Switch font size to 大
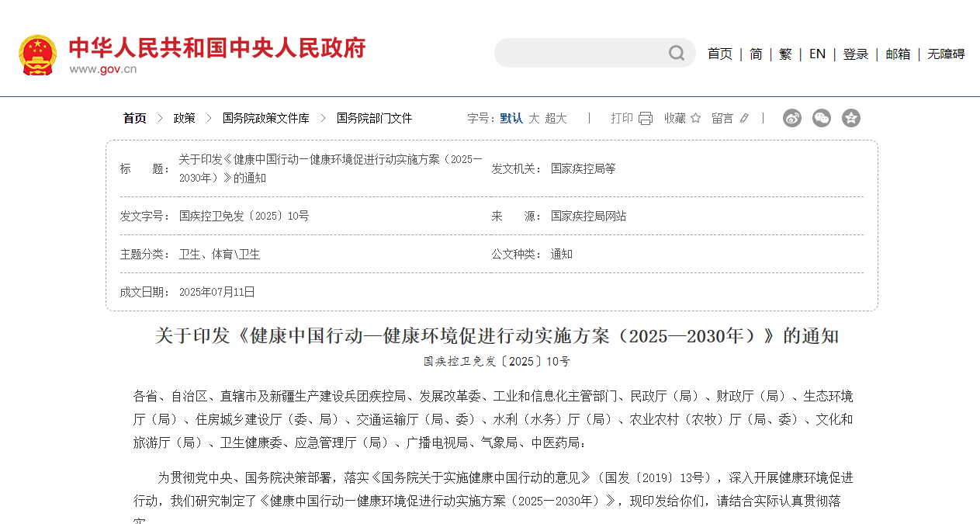Image resolution: width=980 pixels, height=524 pixels. 534,118
